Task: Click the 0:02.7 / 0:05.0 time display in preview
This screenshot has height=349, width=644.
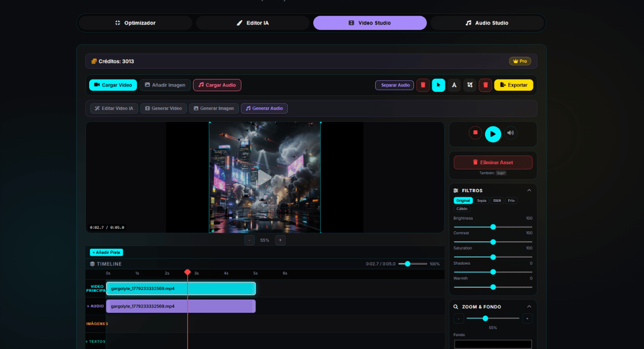Action: coord(107,228)
